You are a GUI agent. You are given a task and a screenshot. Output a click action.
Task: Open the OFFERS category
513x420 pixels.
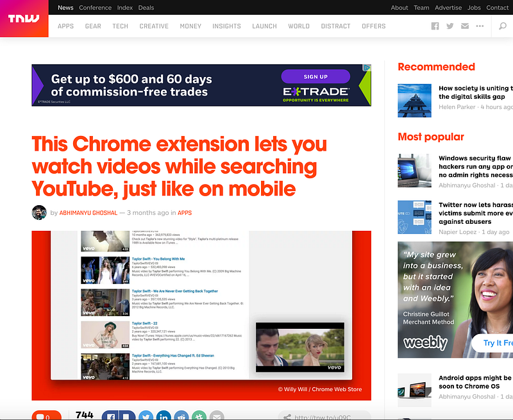[374, 26]
